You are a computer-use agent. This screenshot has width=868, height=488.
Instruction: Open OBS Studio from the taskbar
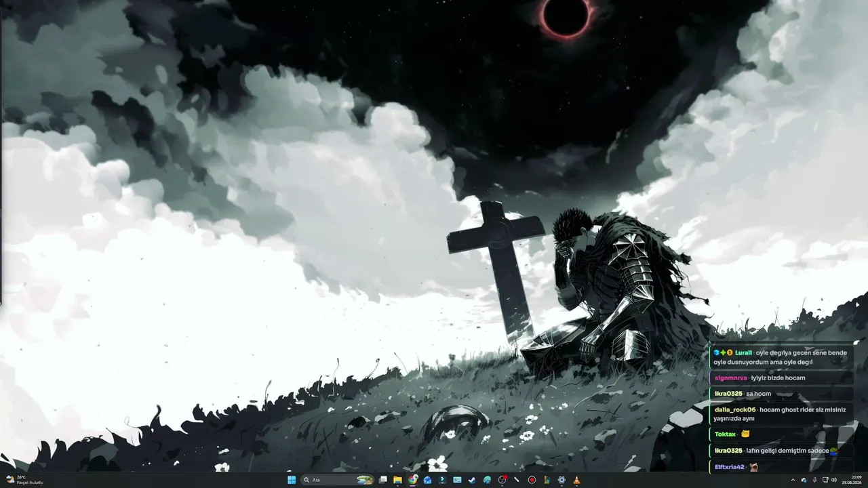tap(502, 480)
